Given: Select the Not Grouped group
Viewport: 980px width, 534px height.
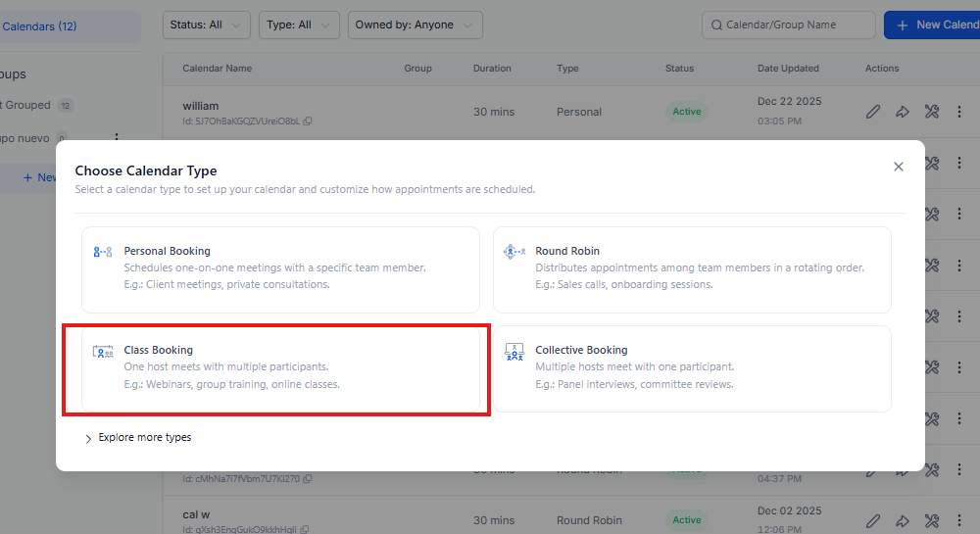Looking at the screenshot, I should point(29,105).
